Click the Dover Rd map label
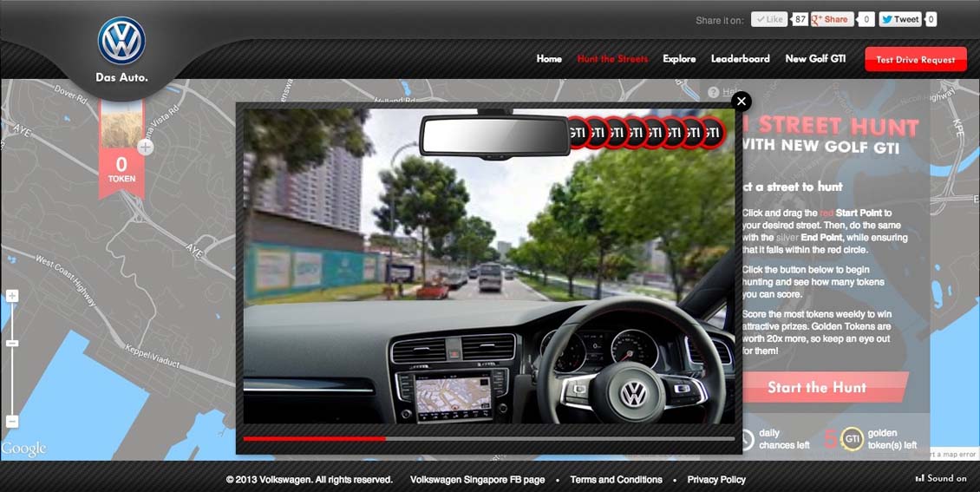 pos(69,93)
